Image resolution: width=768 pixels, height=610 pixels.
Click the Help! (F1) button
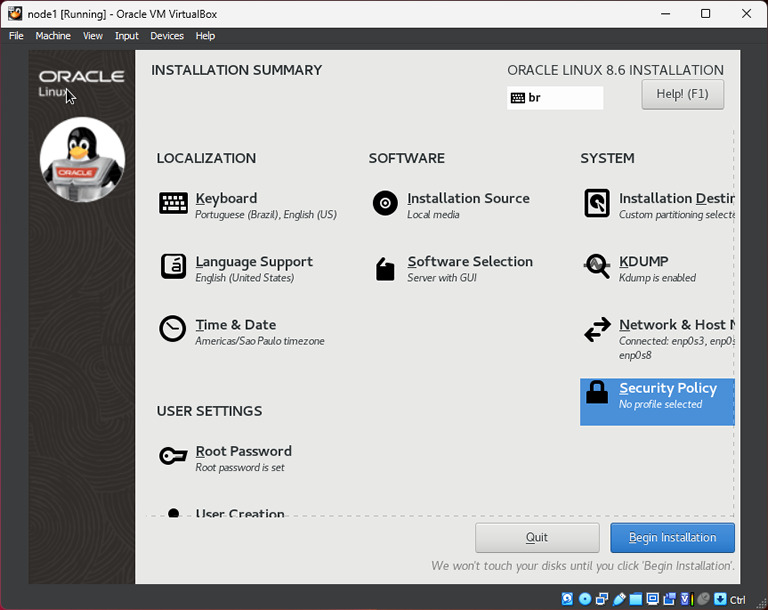(682, 94)
